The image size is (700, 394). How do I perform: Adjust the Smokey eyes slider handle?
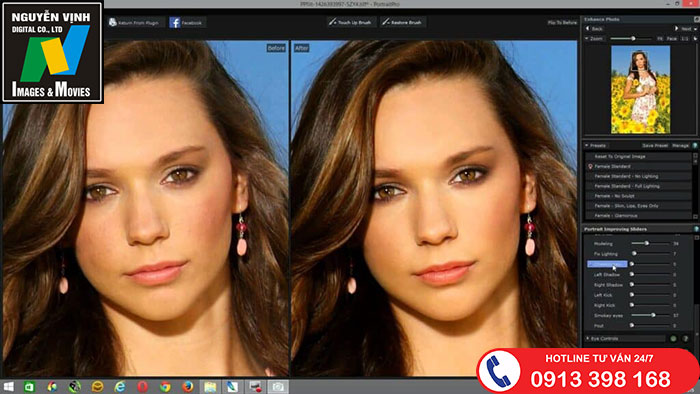click(x=653, y=315)
